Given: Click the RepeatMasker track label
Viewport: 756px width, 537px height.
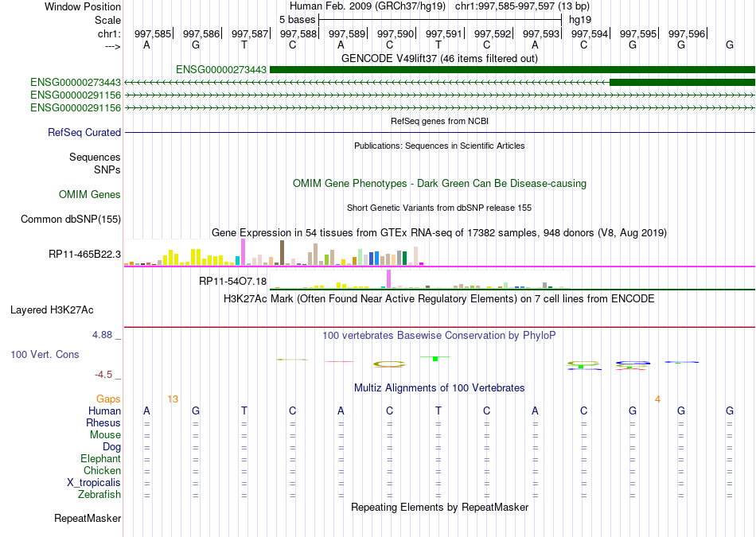Looking at the screenshot, I should tap(88, 518).
